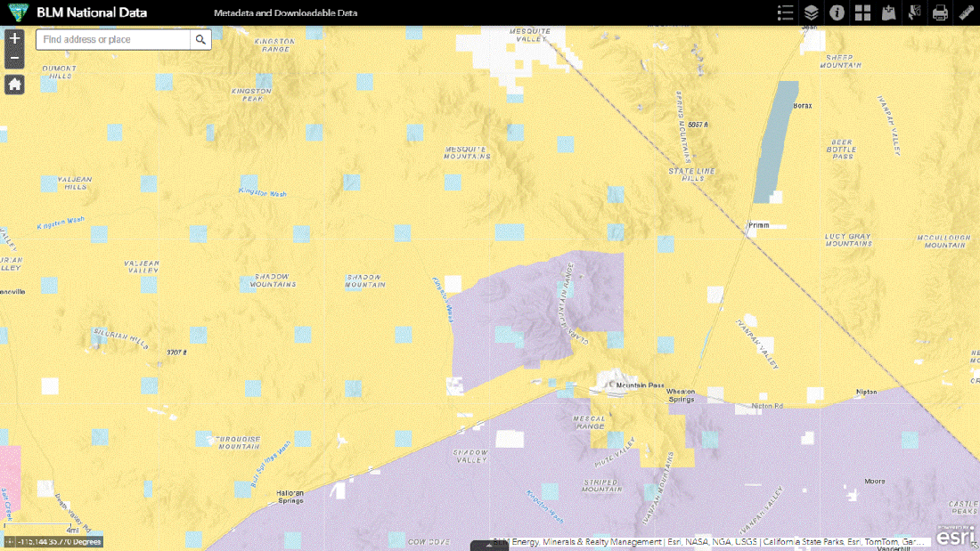Click the BLM logo in header
Image resolution: width=980 pixels, height=551 pixels.
(15, 12)
